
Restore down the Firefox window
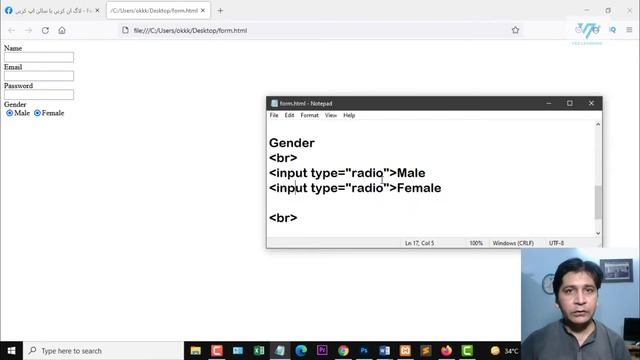pyautogui.click(x=608, y=11)
